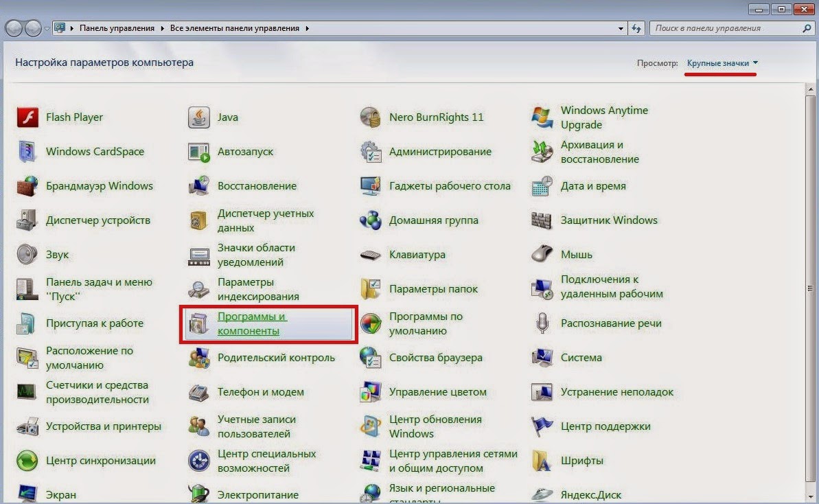Click the Клавиатура keyboard icon

[x=370, y=255]
